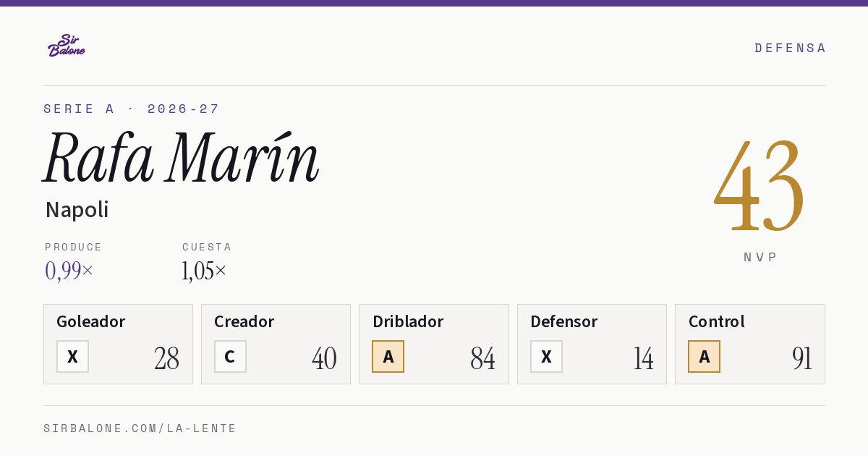Select the C grade badge under Creador

pyautogui.click(x=230, y=356)
